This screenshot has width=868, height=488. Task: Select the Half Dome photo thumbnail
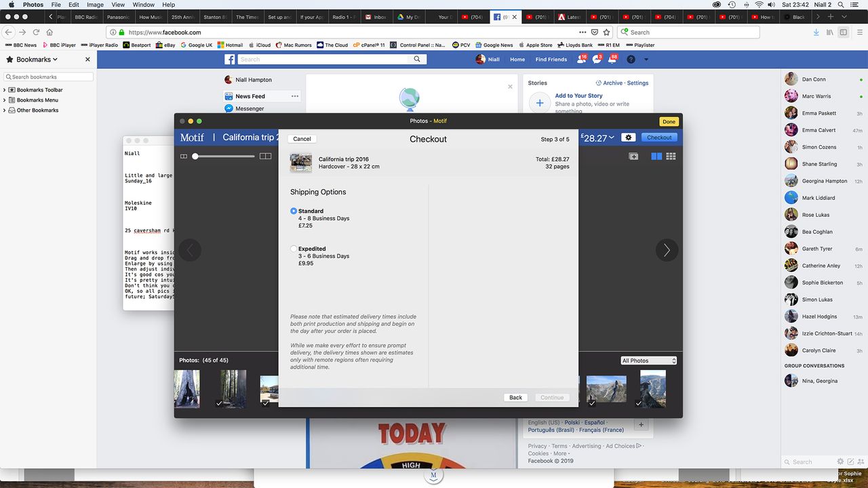coord(606,389)
